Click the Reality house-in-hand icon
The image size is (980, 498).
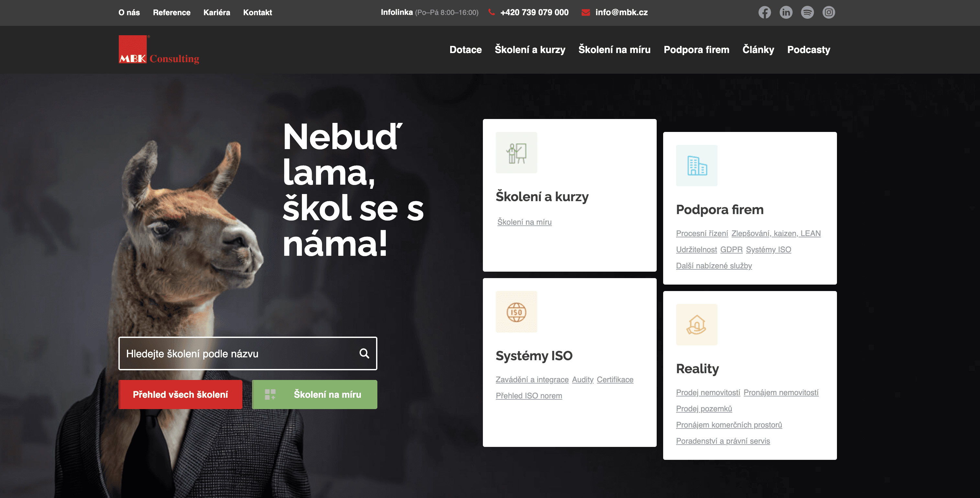point(696,325)
